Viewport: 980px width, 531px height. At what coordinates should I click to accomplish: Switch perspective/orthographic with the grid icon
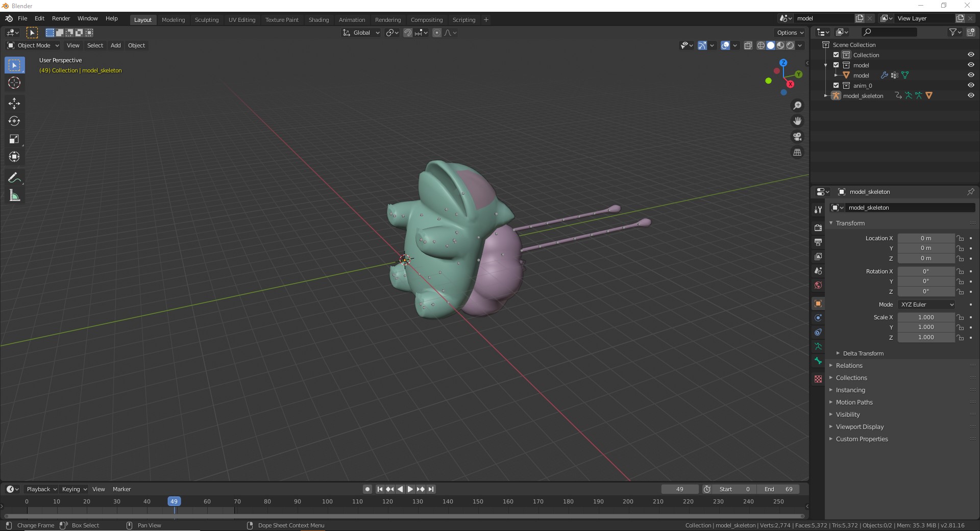coord(797,153)
